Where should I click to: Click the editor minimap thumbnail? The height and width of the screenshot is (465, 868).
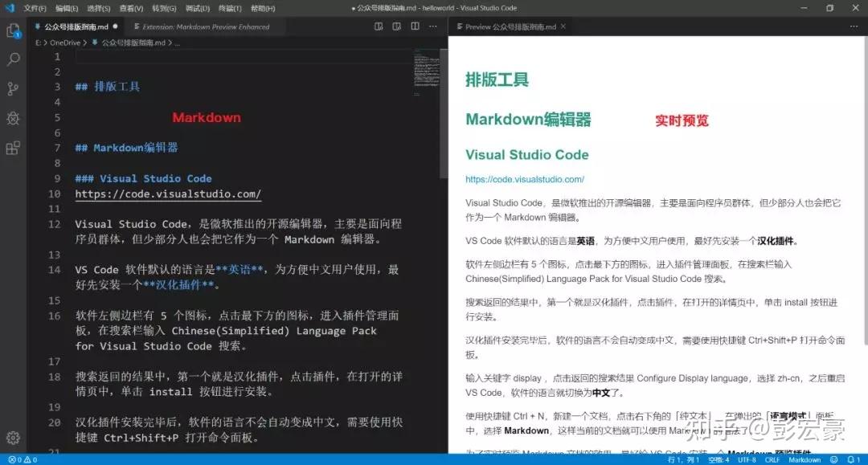point(426,73)
